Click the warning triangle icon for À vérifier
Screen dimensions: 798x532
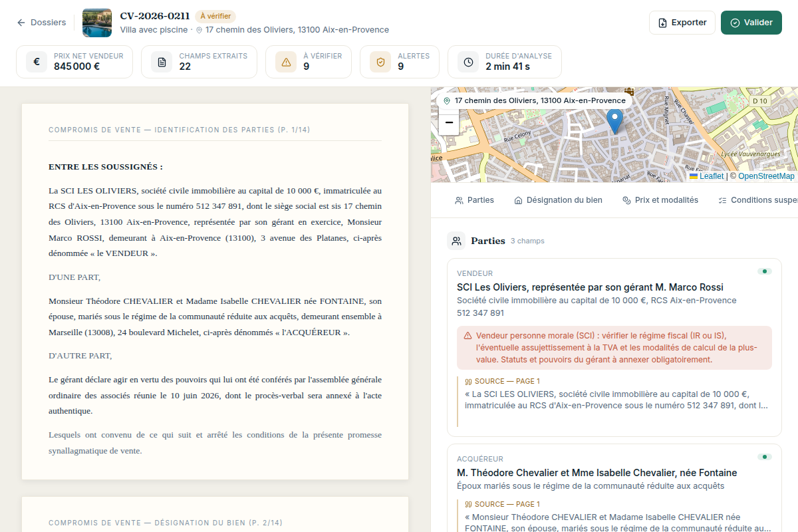click(x=286, y=62)
